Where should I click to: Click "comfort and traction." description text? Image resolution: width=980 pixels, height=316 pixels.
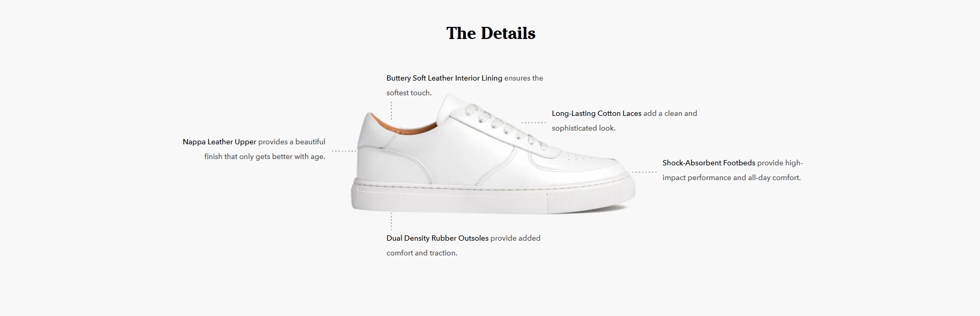coord(422,253)
